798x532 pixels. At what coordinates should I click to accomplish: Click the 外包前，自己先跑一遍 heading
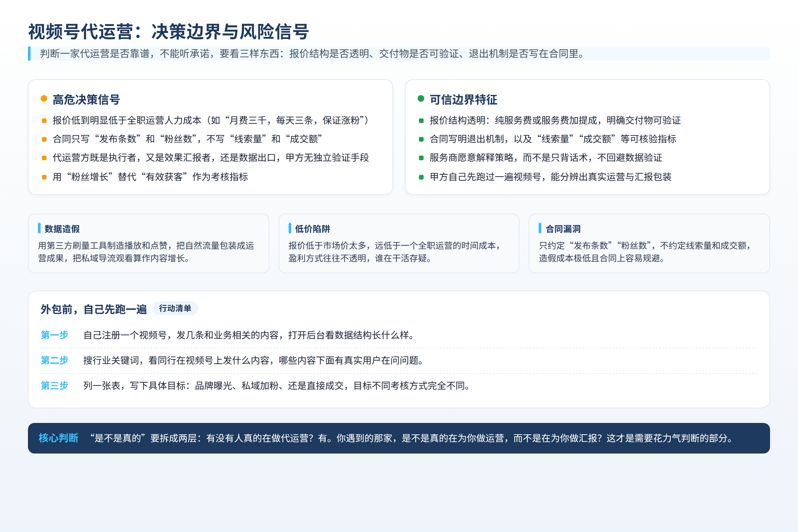[94, 310]
